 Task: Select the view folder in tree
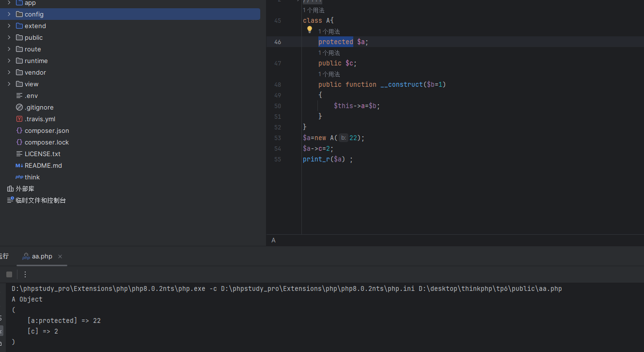31,84
